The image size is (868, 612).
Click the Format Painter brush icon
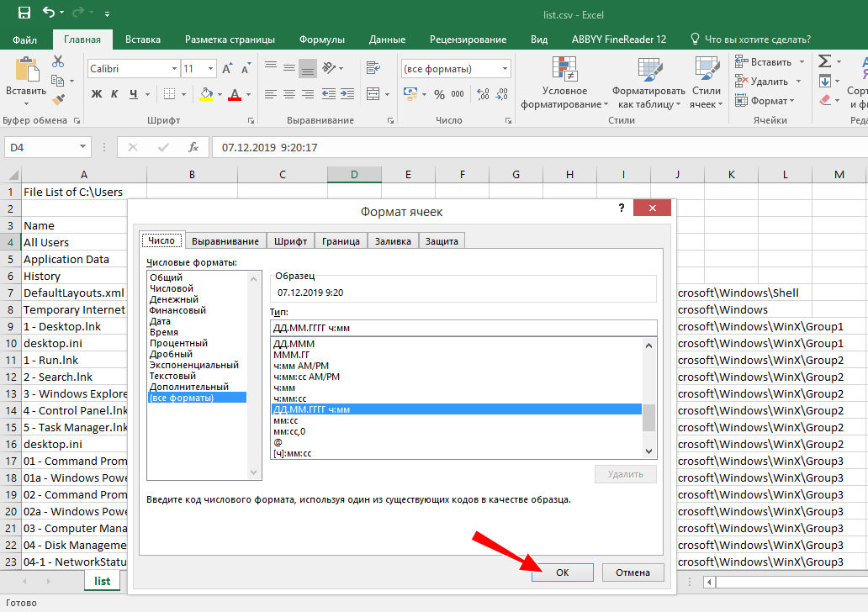click(58, 99)
